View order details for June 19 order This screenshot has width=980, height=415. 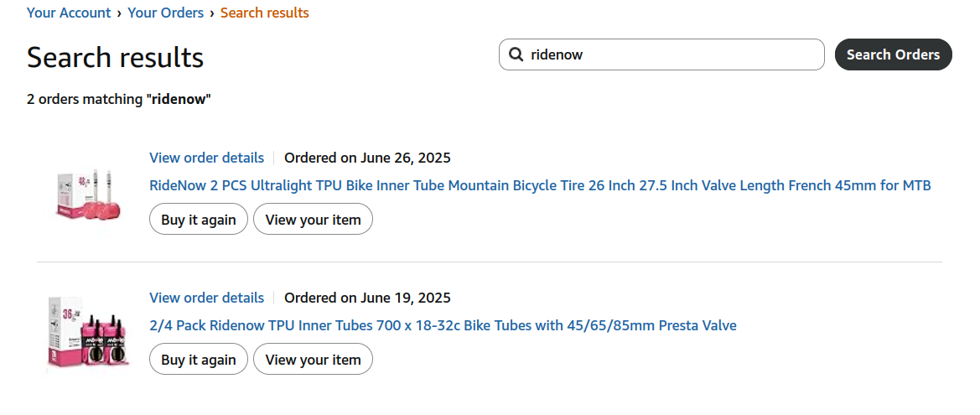206,298
